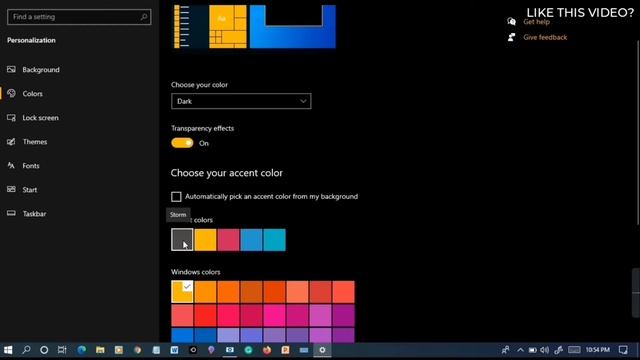Choose the blue recent color swatch
640x360 pixels.
(x=251, y=240)
